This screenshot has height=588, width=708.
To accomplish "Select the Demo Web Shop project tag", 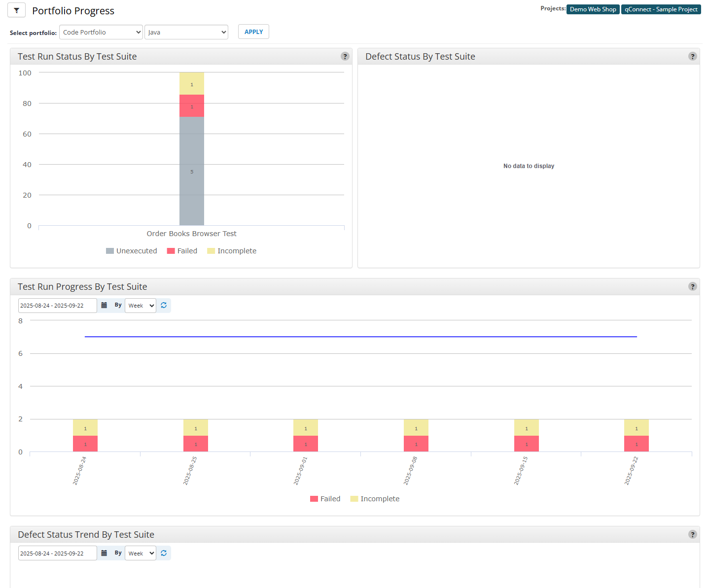I will coord(593,9).
